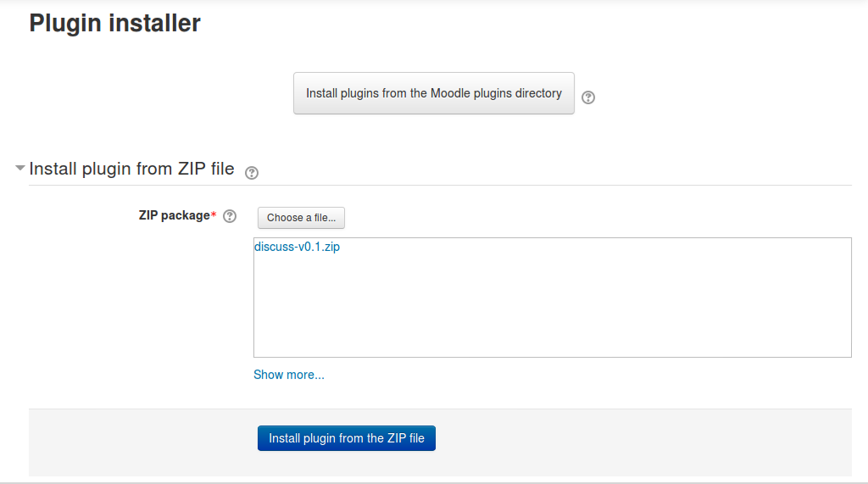Collapse the Install plugin from ZIP file section

click(20, 168)
